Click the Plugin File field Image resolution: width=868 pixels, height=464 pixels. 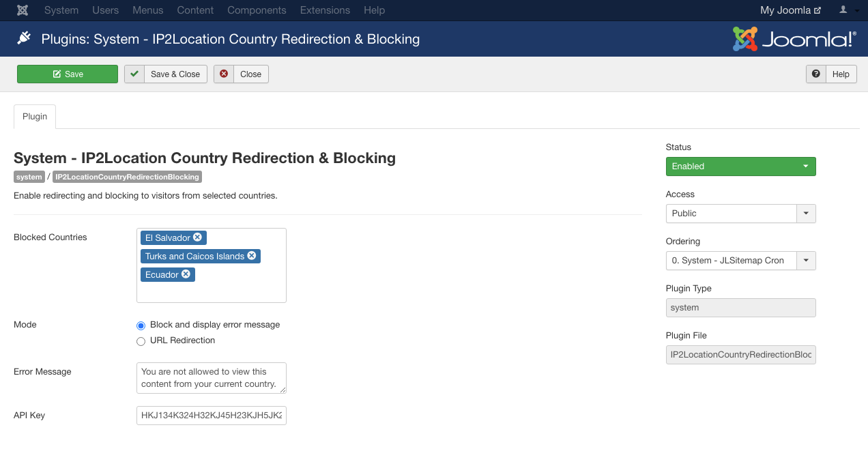click(740, 355)
